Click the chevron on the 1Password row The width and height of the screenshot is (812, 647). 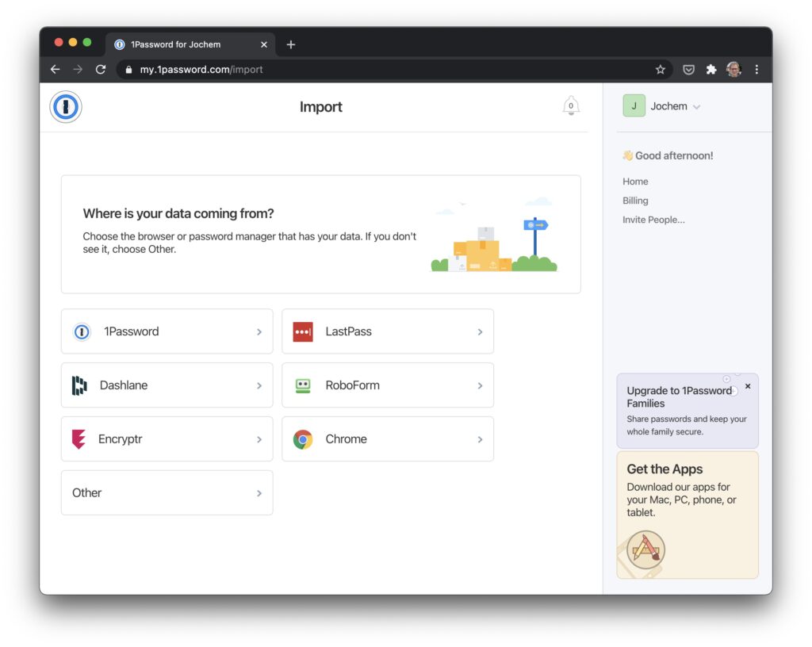pos(259,331)
